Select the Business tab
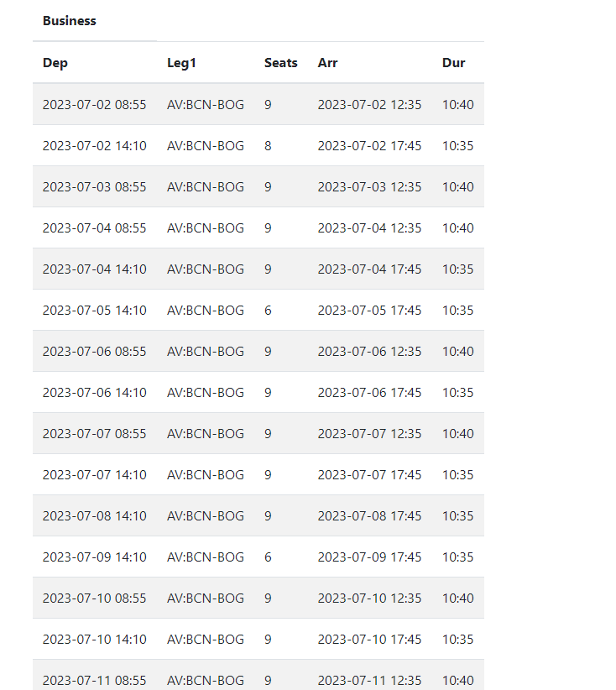The height and width of the screenshot is (690, 616). [70, 21]
